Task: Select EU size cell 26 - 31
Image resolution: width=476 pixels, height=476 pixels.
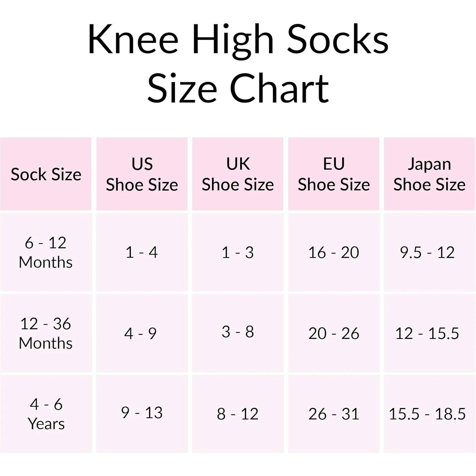Action: tap(334, 414)
